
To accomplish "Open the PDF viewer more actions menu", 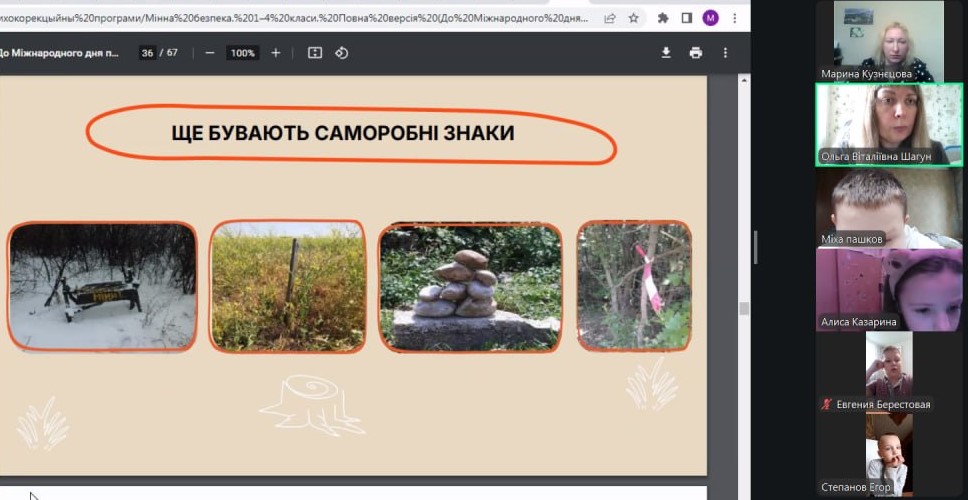I will click(726, 53).
